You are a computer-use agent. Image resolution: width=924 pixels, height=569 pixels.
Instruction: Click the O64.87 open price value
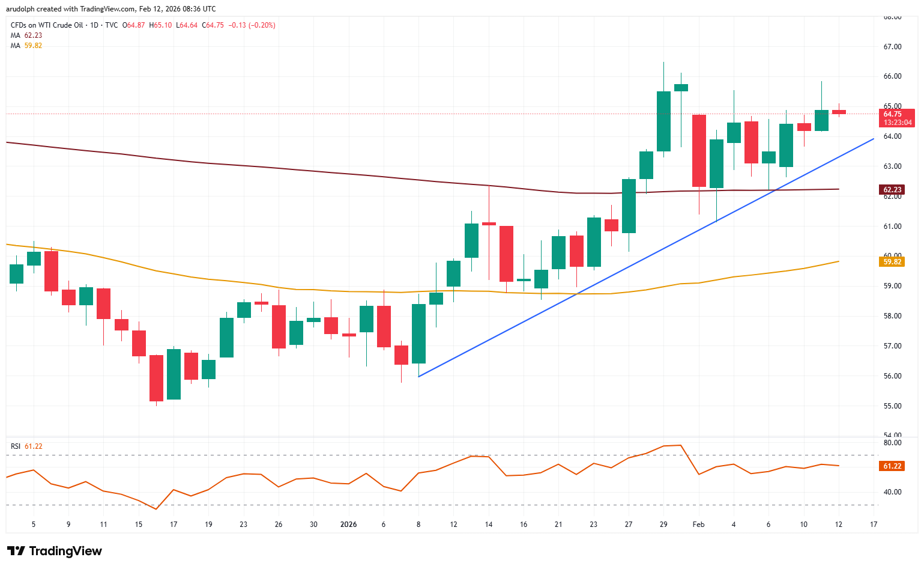click(133, 25)
